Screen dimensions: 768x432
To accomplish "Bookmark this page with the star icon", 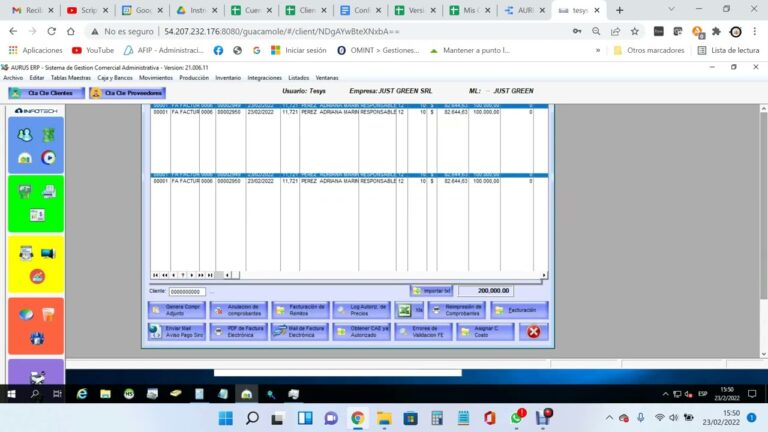I will [x=635, y=31].
